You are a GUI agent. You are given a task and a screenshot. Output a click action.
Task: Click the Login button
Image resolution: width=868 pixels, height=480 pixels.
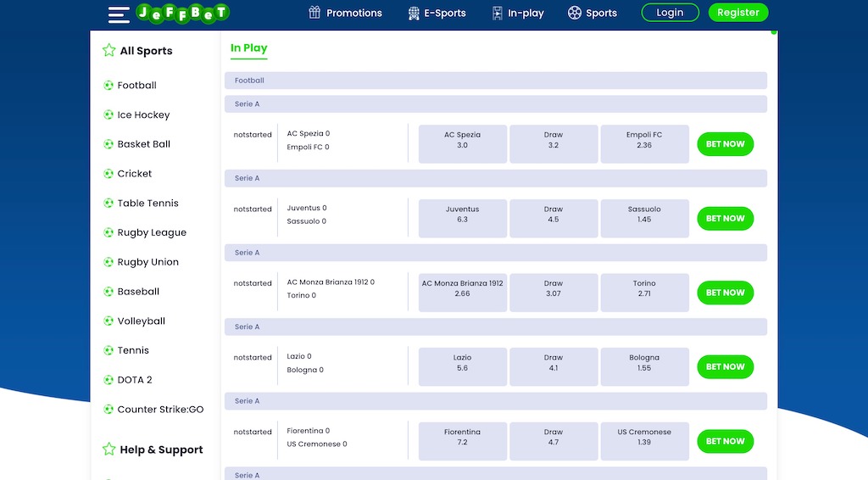(x=670, y=12)
